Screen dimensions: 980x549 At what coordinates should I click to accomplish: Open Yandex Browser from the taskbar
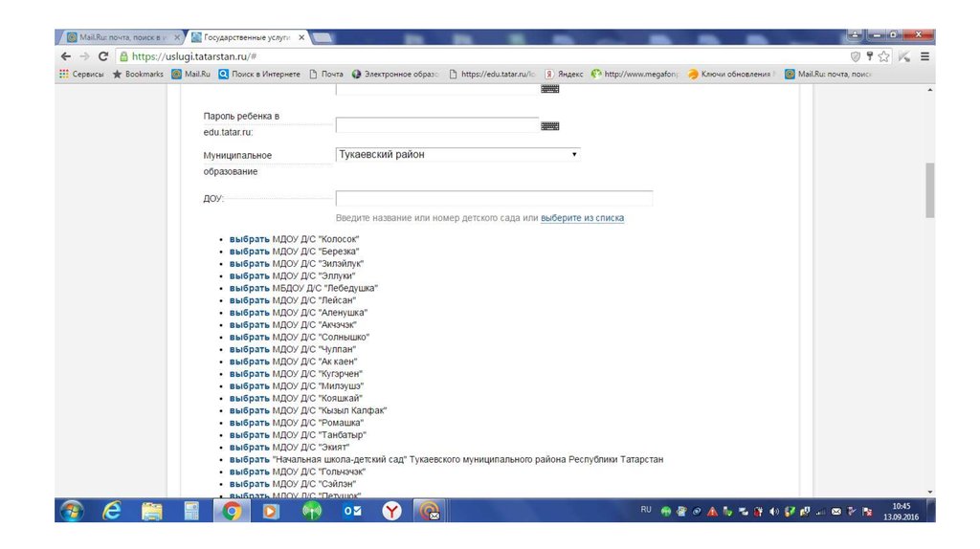(x=391, y=512)
